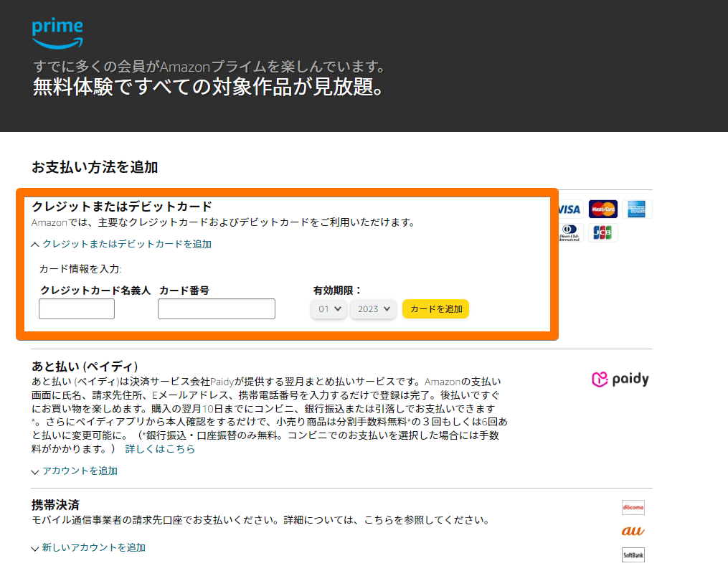
Task: Open the expiry year dropdown 2023
Action: coord(373,309)
